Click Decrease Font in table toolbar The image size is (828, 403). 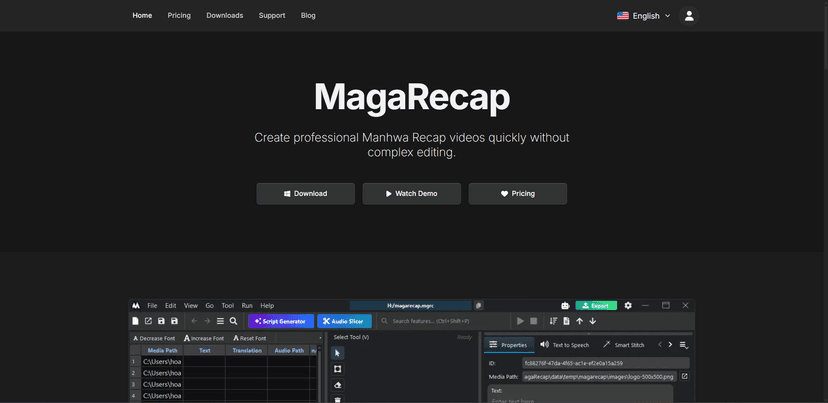click(154, 338)
